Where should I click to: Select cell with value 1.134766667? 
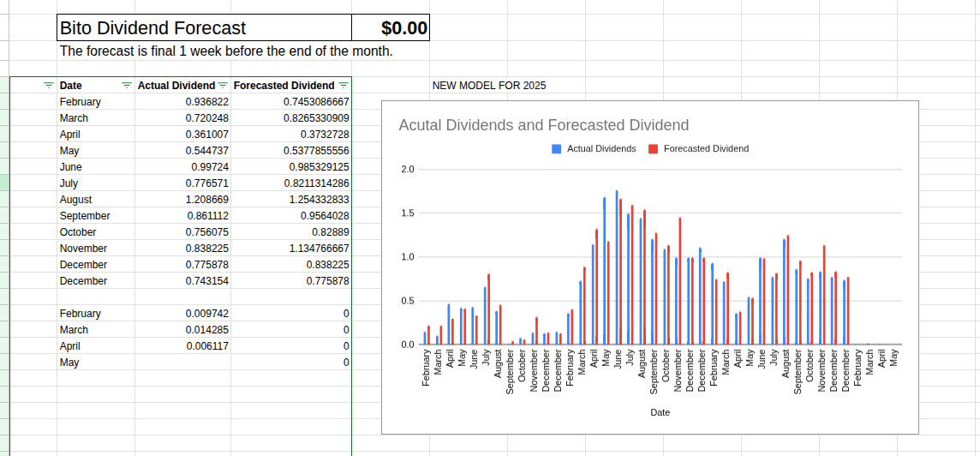coord(290,249)
